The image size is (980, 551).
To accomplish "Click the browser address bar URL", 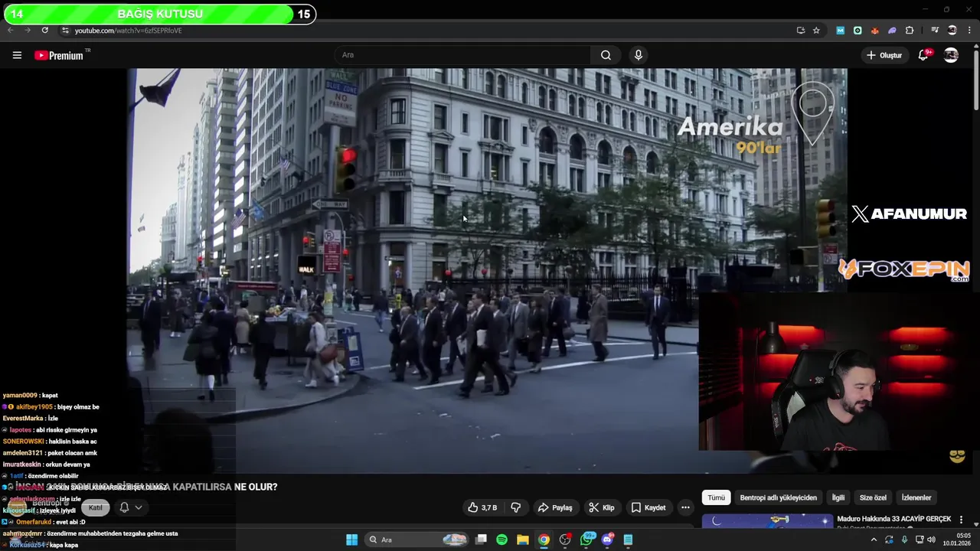I will coord(129,31).
